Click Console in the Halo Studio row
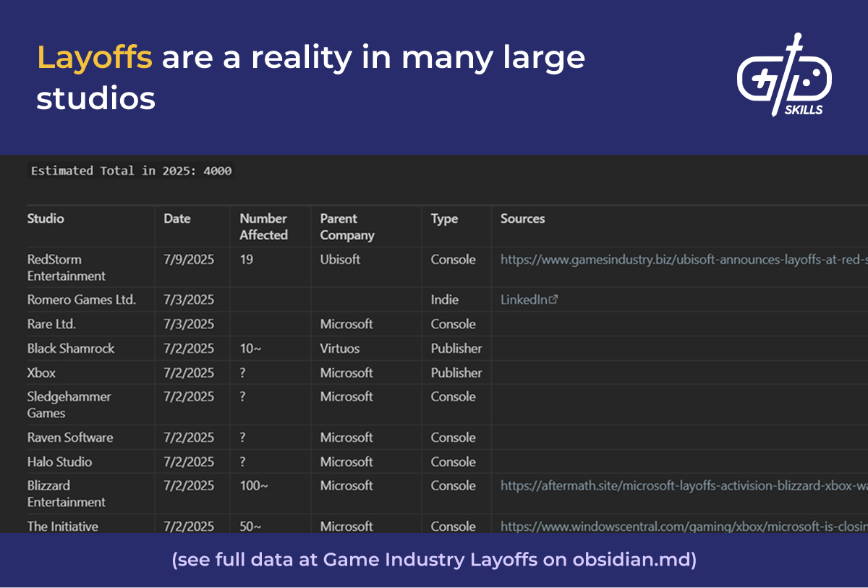Viewport: 868px width, 588px height. point(454,461)
